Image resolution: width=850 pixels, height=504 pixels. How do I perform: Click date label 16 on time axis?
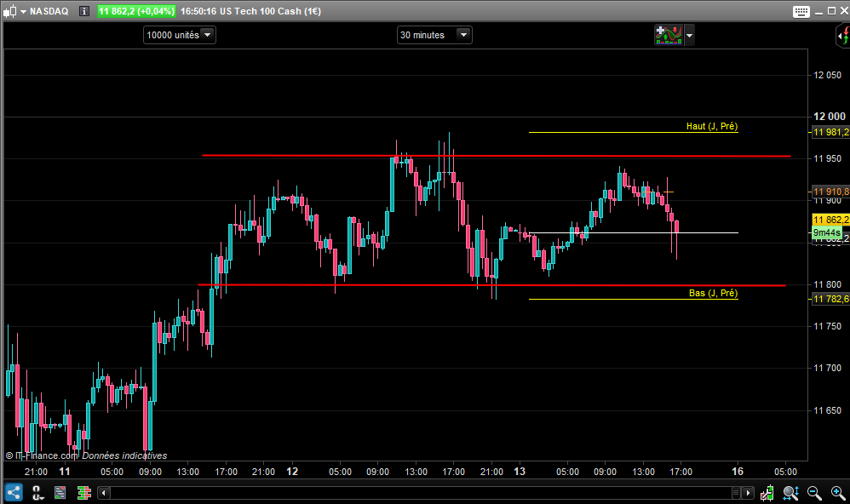coord(738,472)
